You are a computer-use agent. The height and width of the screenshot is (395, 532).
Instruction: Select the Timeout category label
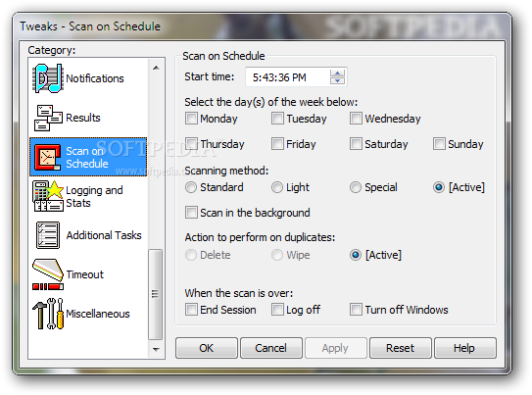(x=85, y=274)
